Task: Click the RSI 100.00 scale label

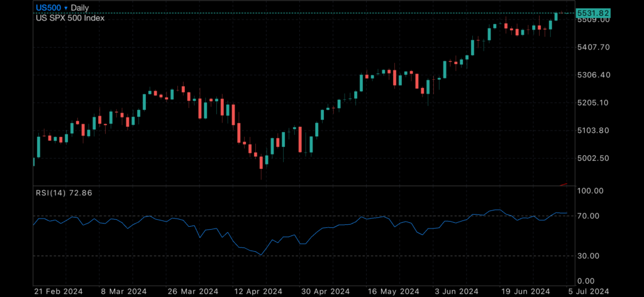Action: [590, 191]
